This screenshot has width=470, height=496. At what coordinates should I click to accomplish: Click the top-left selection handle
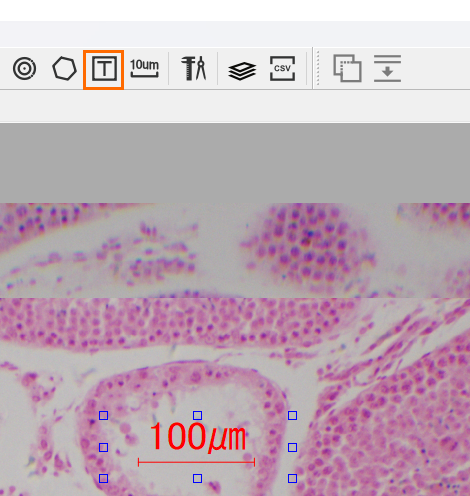click(104, 415)
